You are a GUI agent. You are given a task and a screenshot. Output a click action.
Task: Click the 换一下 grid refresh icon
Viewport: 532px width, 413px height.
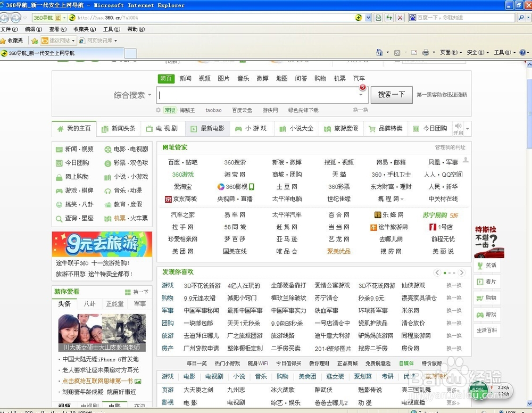click(x=128, y=292)
